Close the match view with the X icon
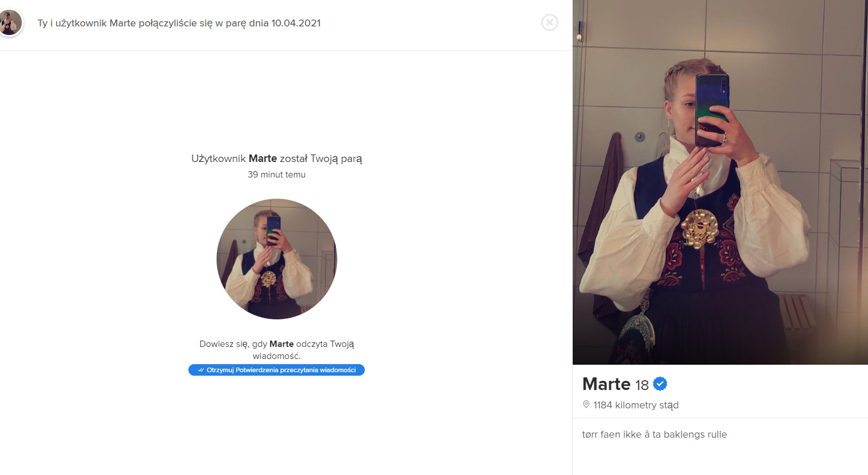This screenshot has width=868, height=475. point(550,22)
